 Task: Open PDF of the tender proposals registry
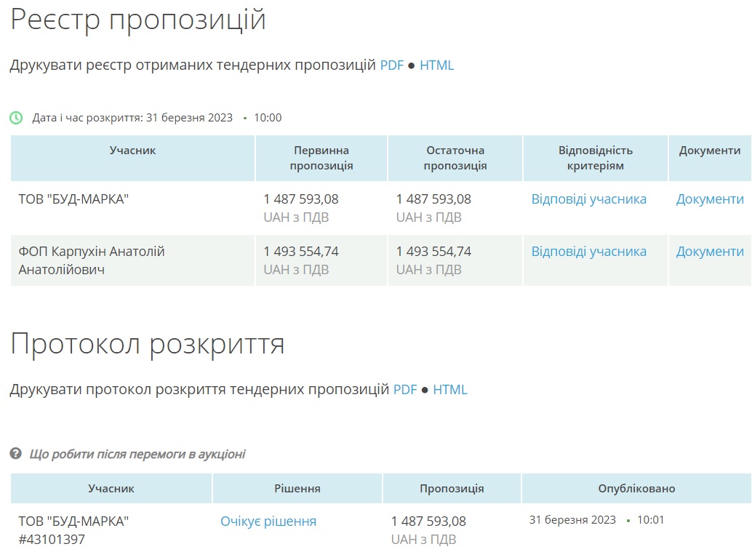[x=391, y=65]
